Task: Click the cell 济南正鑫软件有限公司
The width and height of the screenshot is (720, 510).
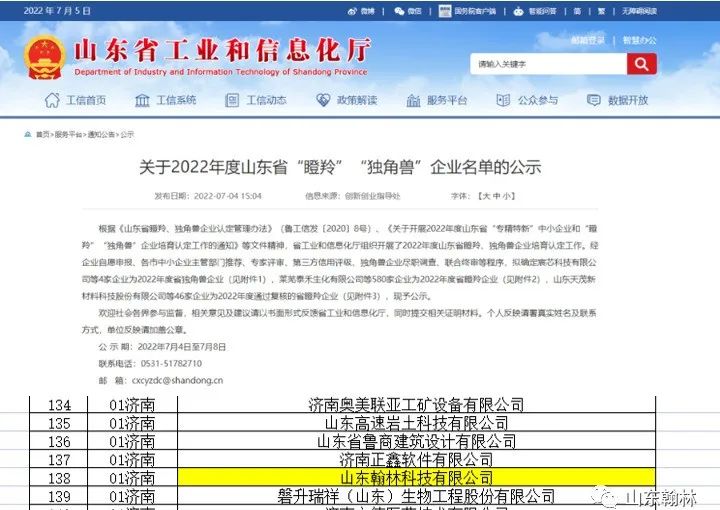Action: [x=416, y=460]
